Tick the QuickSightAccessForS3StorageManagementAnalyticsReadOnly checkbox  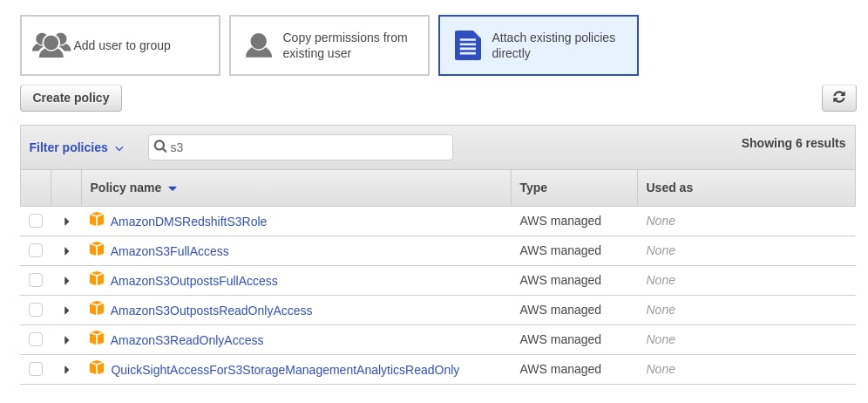click(x=36, y=369)
